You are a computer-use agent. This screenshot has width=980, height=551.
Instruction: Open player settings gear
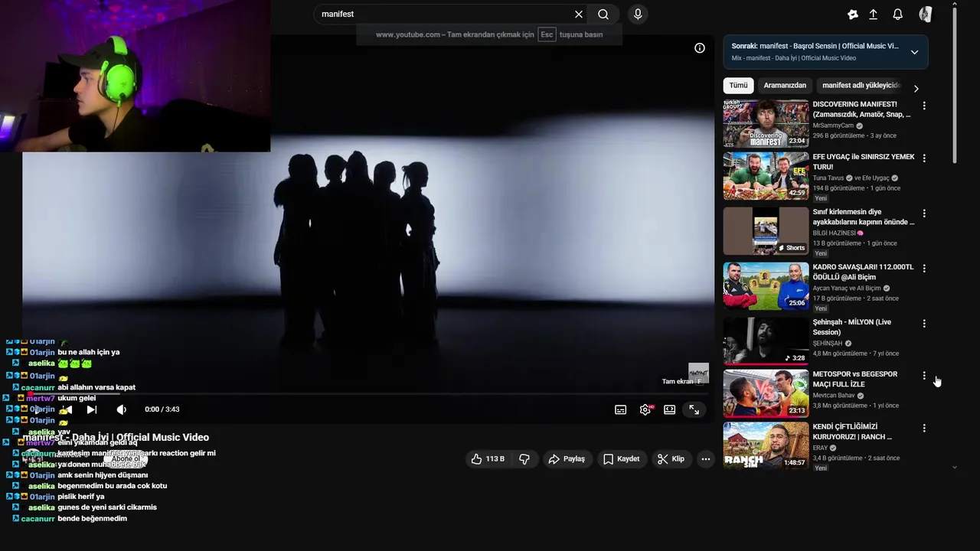[645, 409]
